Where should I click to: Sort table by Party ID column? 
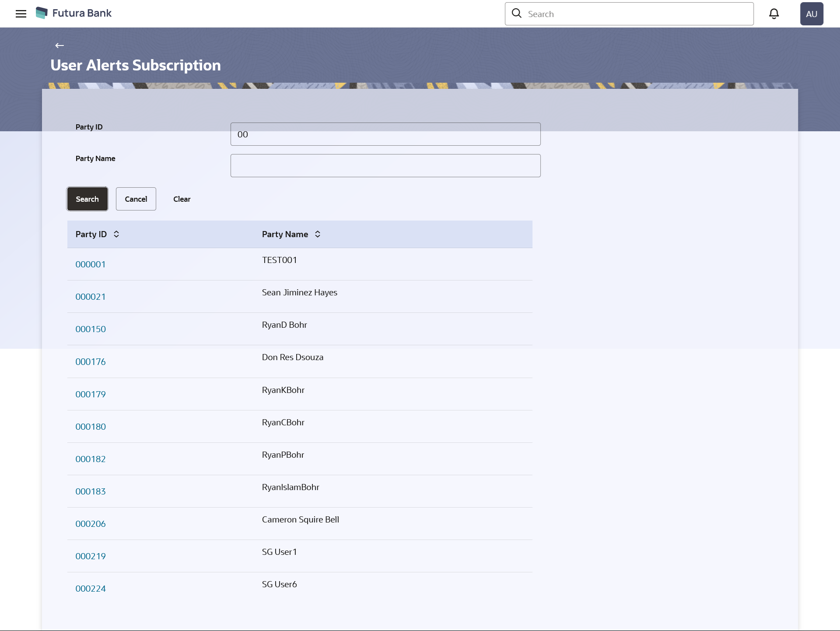(116, 234)
